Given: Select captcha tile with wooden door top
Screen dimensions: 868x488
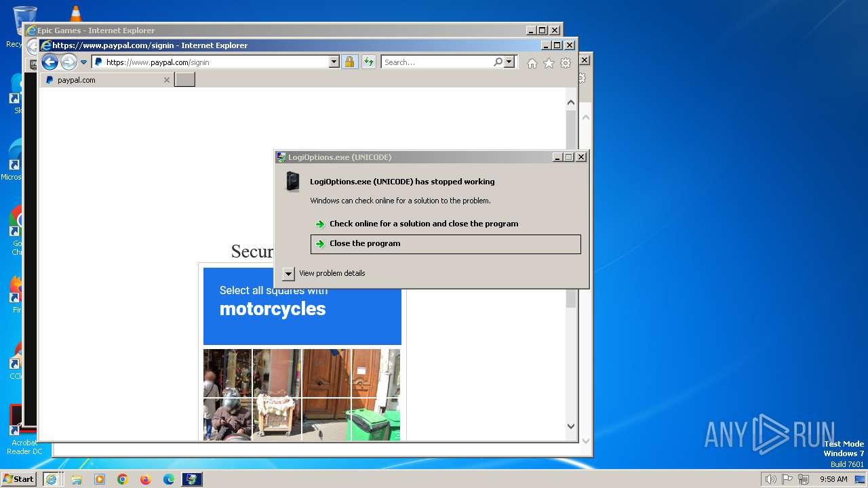Looking at the screenshot, I should click(x=326, y=373).
